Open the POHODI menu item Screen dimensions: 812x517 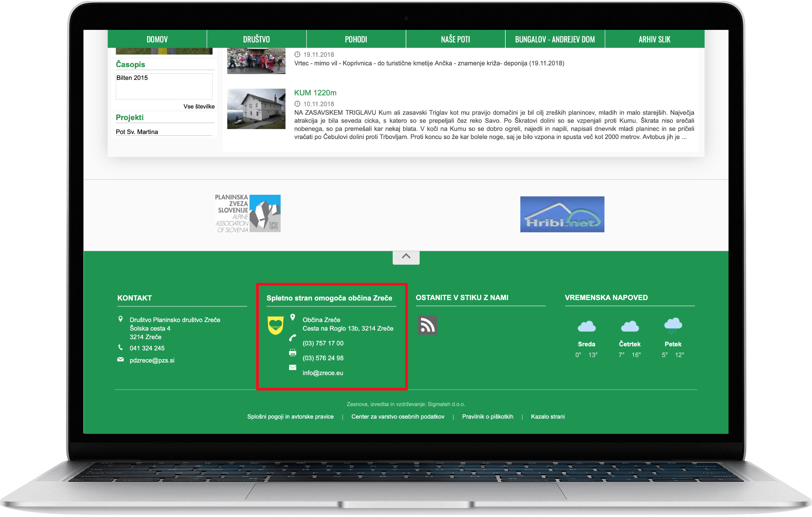pyautogui.click(x=356, y=39)
